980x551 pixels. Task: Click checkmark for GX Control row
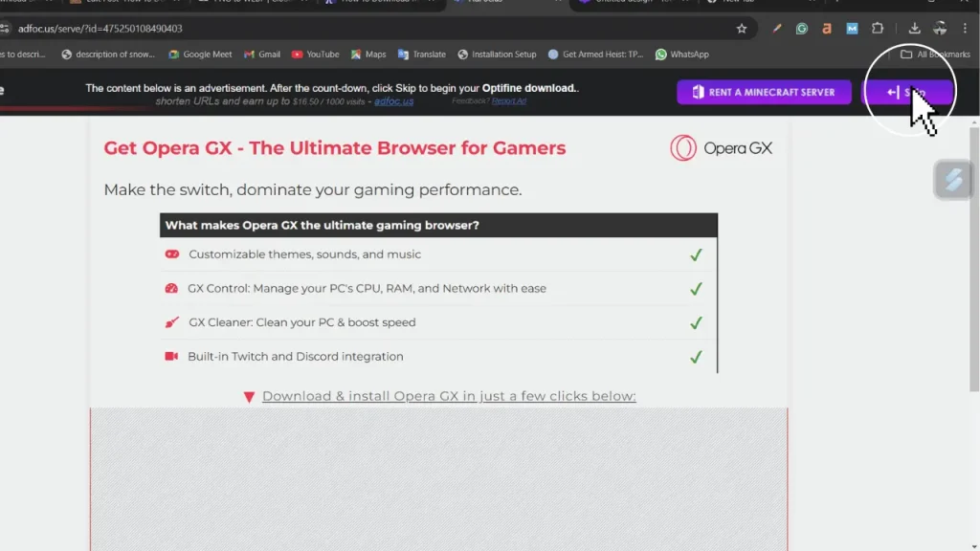tap(696, 289)
